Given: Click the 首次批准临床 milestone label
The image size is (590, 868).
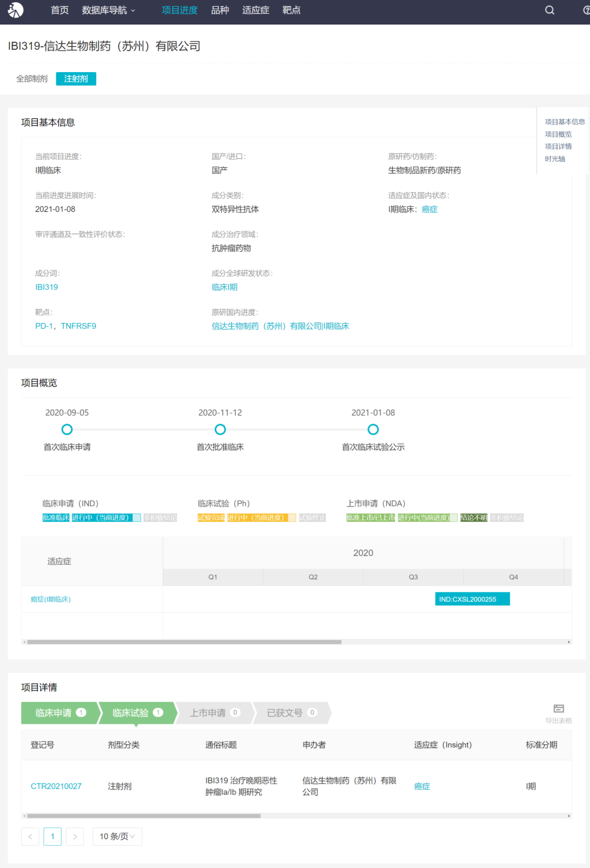Looking at the screenshot, I should point(220,447).
